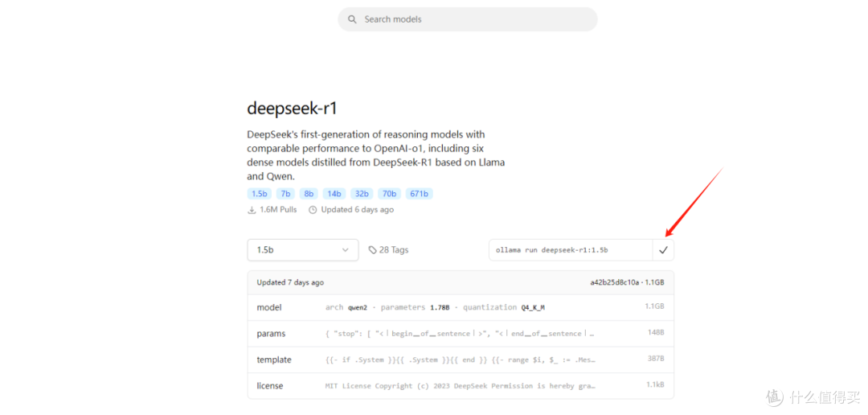Select the 1.5b size tag
Screen dimensions: 868x415
(x=260, y=194)
